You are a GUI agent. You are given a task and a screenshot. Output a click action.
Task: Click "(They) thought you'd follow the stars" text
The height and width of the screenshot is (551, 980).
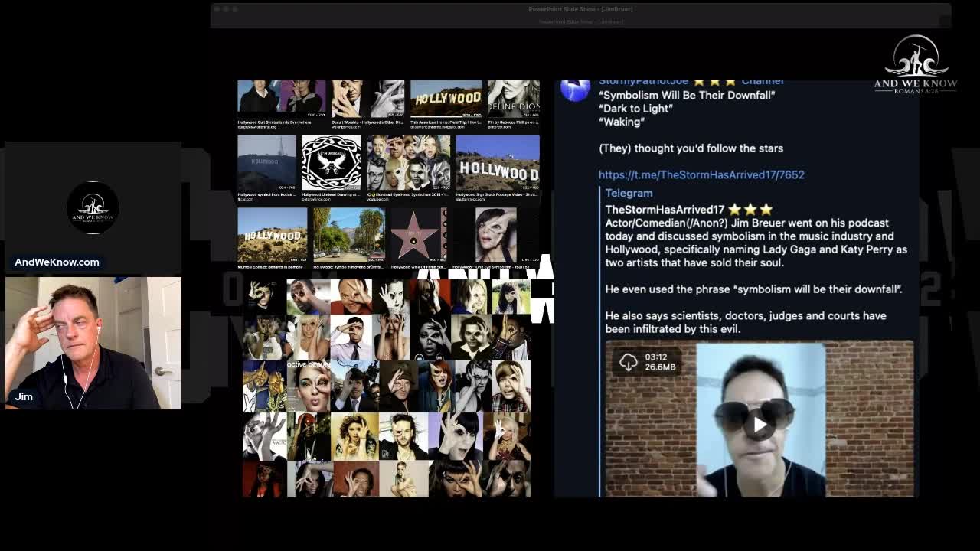click(691, 148)
